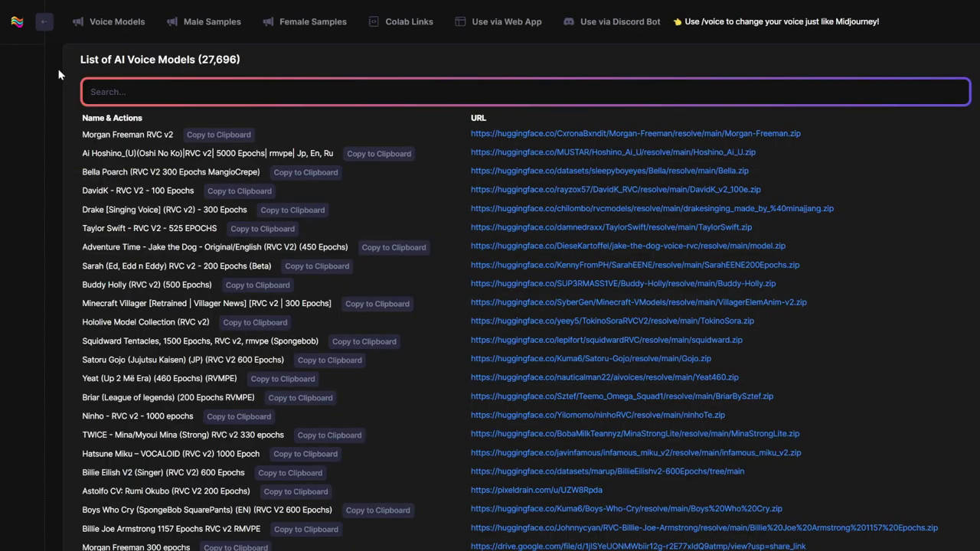Copy Sarah Ed Edd n Eddy to clipboard
Screen dimensions: 980x551
coord(317,266)
